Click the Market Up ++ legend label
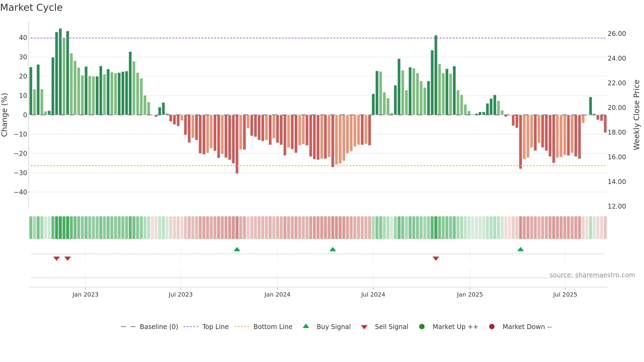Viewport: 644px width, 362px height. tap(455, 327)
